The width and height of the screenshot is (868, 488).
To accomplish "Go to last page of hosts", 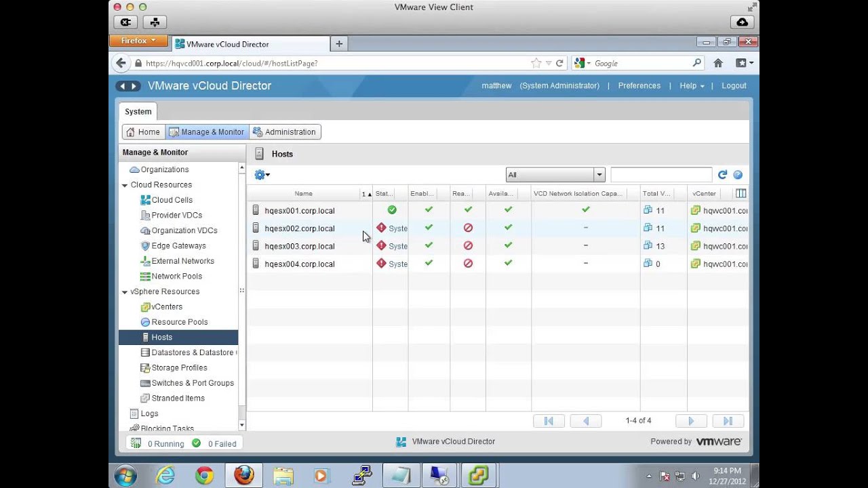I will click(728, 421).
